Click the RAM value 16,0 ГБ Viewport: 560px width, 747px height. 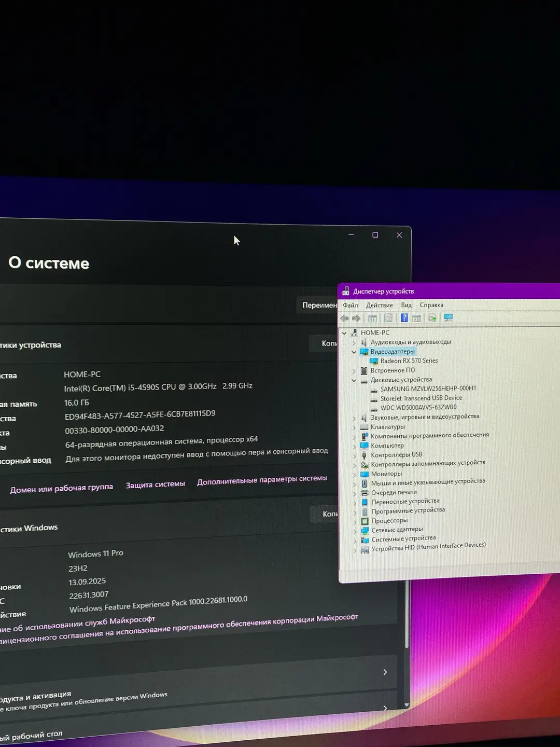click(77, 403)
